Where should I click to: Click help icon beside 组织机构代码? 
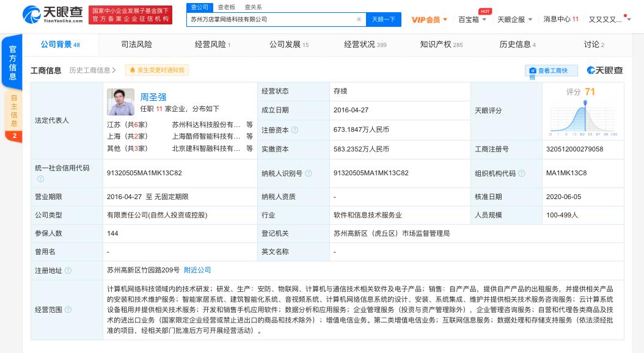pos(521,173)
